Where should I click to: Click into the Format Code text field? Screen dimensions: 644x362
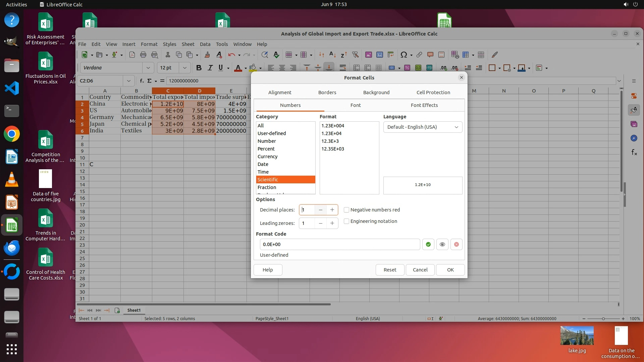339,244
